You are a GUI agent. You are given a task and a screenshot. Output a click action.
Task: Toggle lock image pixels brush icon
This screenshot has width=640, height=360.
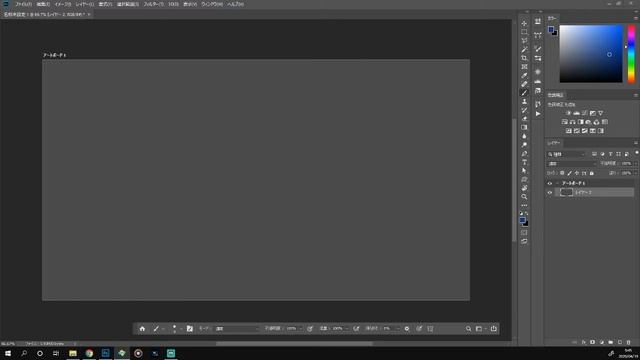coord(570,173)
